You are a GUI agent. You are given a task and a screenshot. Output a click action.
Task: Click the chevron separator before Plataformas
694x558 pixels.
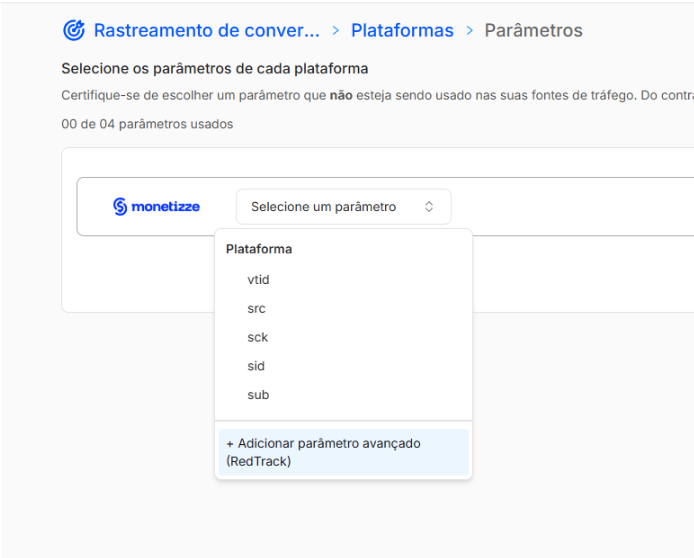pyautogui.click(x=336, y=31)
